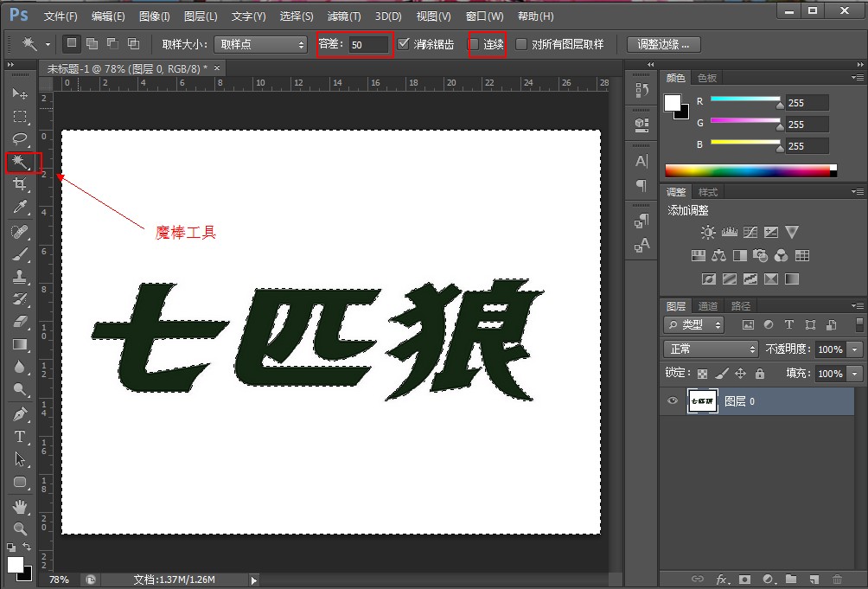Click the 调整边缘 button
The height and width of the screenshot is (589, 868).
click(x=663, y=44)
